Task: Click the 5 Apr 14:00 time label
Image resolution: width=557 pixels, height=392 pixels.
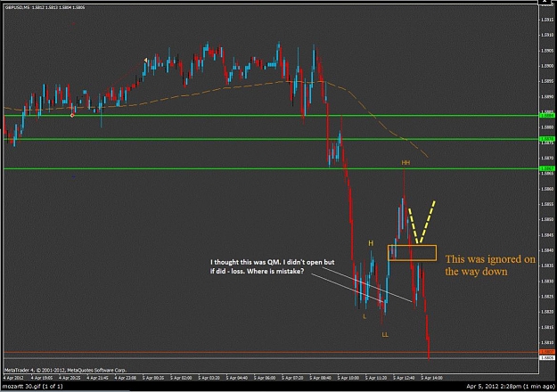Action: click(431, 378)
